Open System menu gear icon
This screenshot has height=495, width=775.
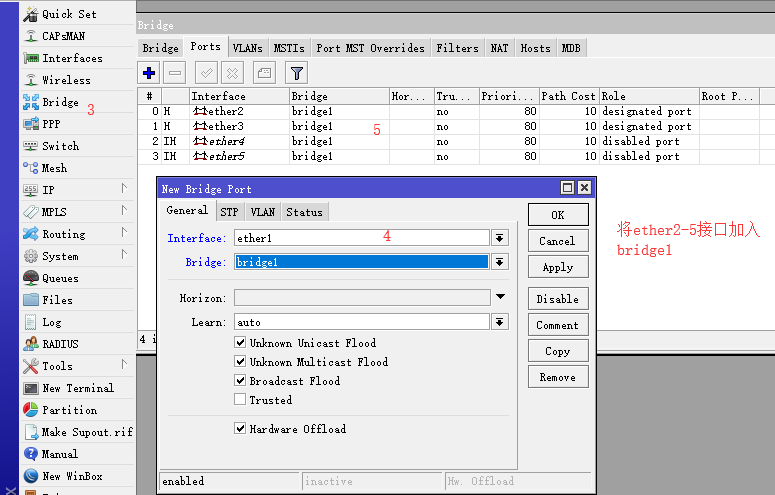[31, 256]
